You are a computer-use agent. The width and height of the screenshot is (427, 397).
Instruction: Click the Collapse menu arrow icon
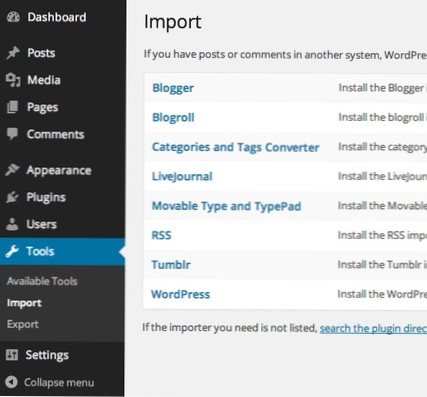11,382
